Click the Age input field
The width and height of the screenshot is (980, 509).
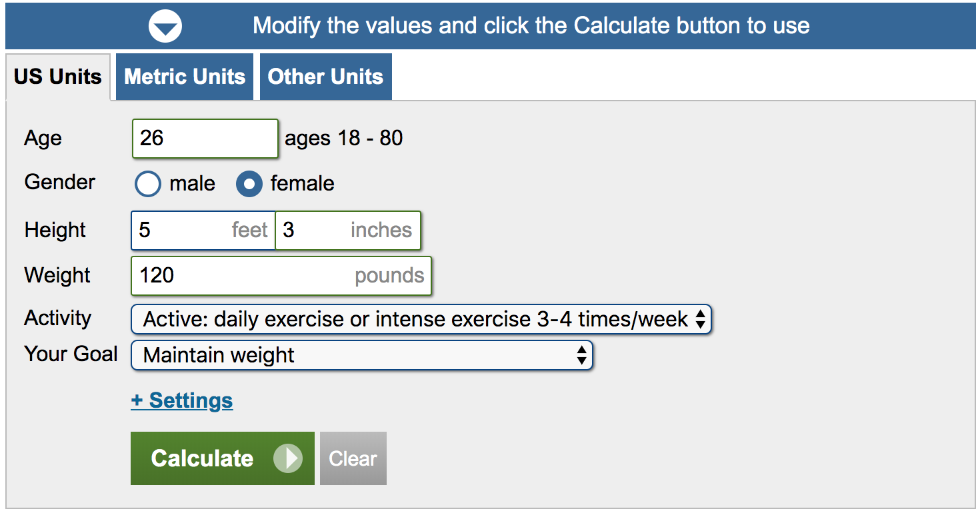click(x=204, y=139)
